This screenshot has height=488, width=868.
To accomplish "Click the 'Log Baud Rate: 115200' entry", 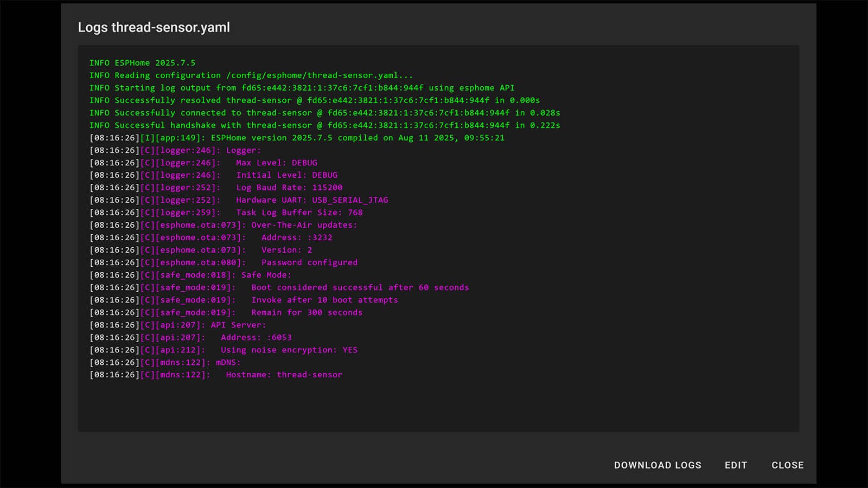I will (289, 188).
